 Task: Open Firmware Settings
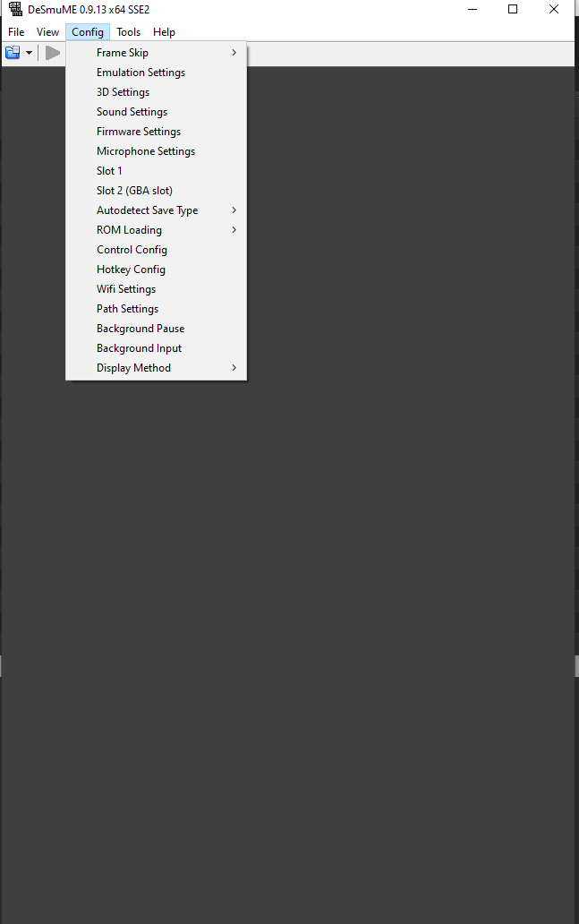(156, 132)
